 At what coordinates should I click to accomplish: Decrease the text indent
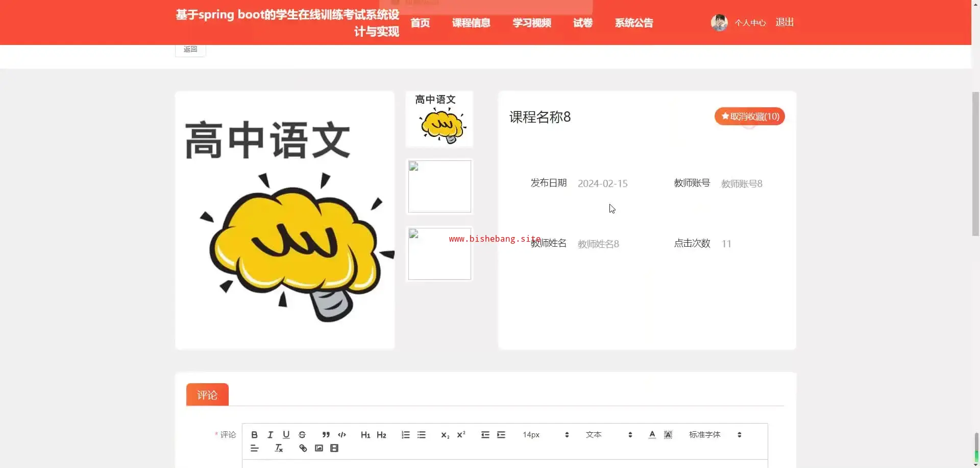[x=485, y=435]
